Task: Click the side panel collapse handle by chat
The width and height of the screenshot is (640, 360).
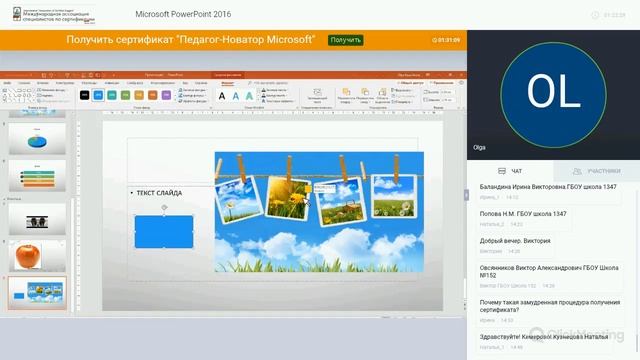Action: tap(466, 195)
